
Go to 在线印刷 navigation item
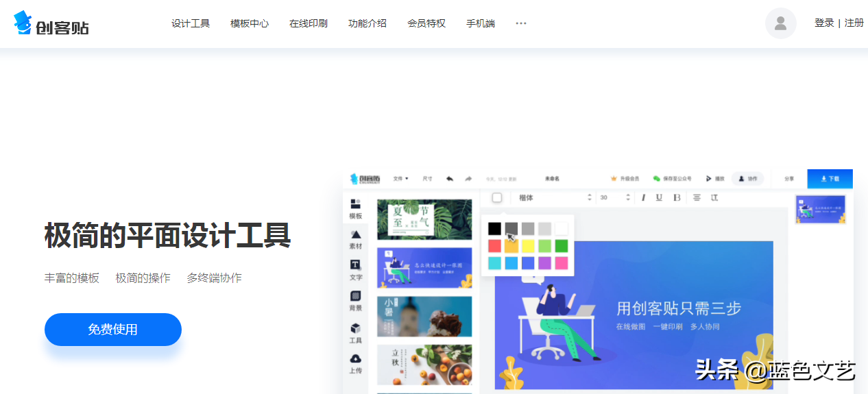[309, 23]
